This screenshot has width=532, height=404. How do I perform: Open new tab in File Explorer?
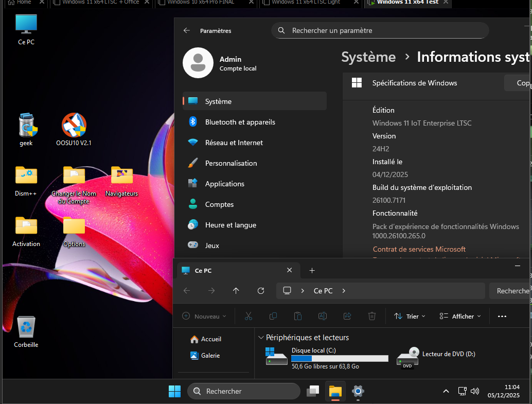point(312,271)
